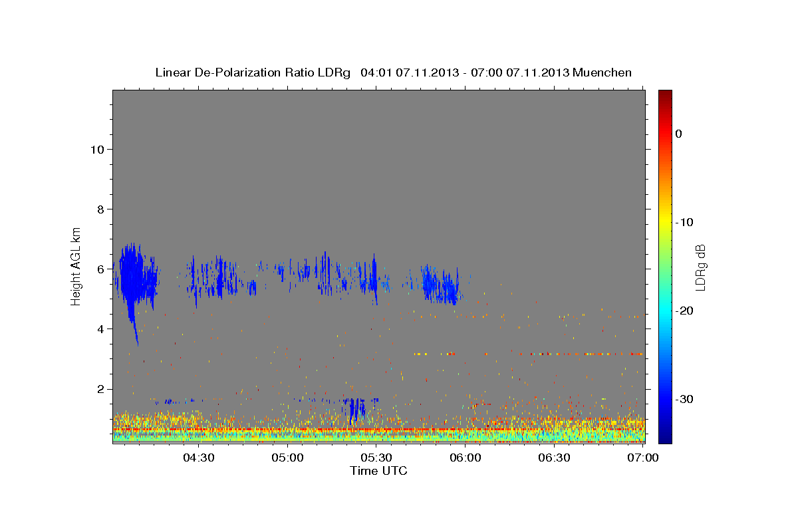
Task: Click the 07:00 time tick label
Action: (643, 458)
